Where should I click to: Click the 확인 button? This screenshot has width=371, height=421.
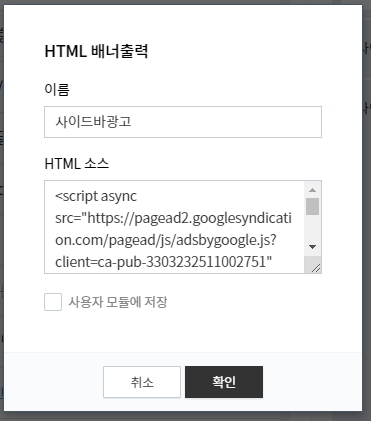pos(224,382)
